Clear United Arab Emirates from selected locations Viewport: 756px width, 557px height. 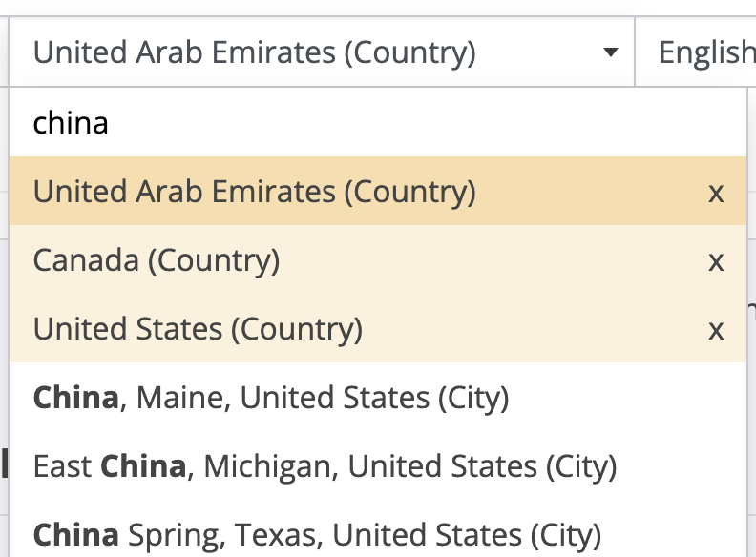click(x=716, y=193)
